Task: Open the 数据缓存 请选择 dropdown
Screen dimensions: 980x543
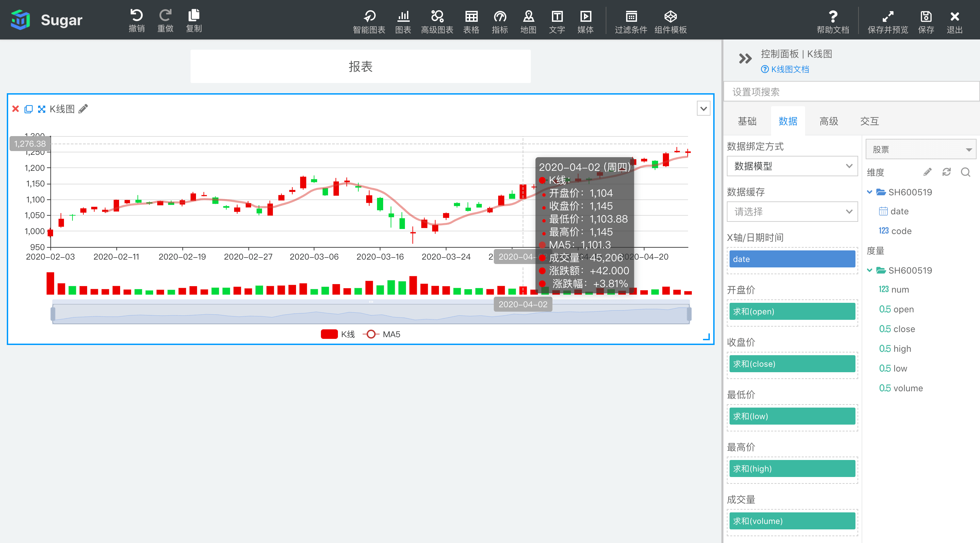Action: tap(792, 212)
